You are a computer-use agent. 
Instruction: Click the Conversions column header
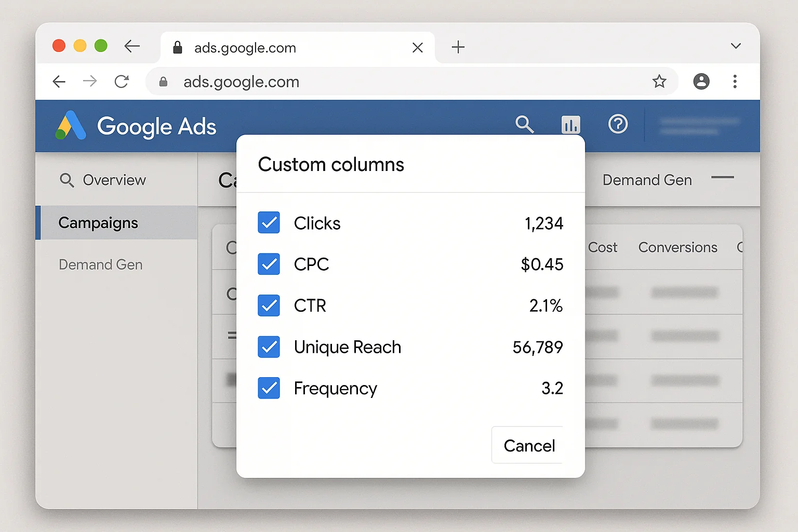tap(677, 247)
